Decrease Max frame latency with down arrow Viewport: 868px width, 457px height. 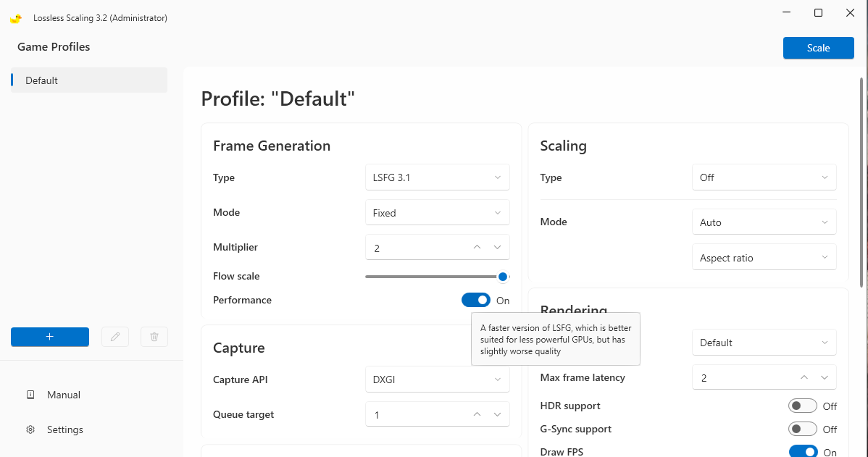(x=825, y=377)
